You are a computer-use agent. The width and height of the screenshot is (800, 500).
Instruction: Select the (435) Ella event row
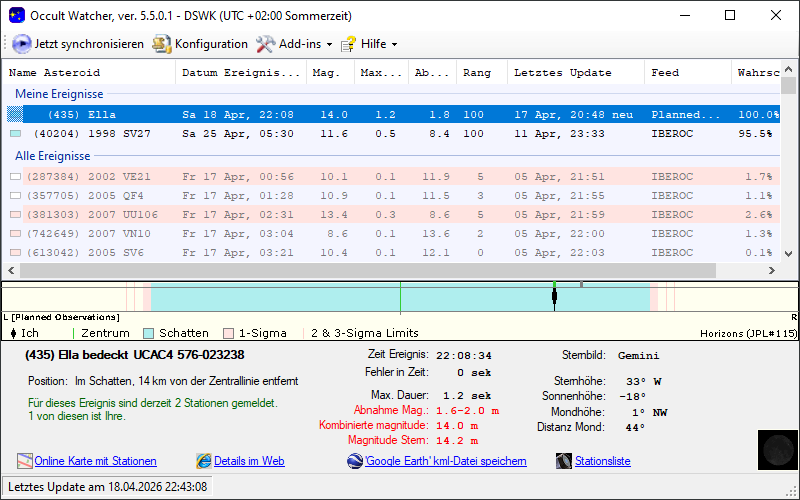coord(393,114)
